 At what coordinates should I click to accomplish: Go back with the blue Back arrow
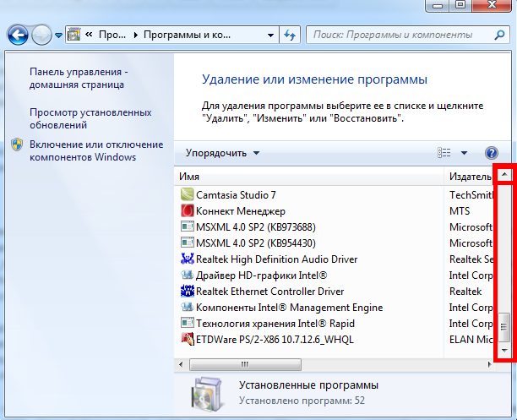tap(18, 35)
